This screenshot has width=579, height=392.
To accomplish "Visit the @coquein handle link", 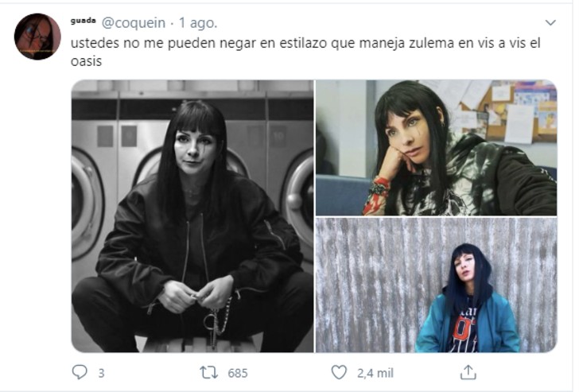I will pyautogui.click(x=134, y=23).
